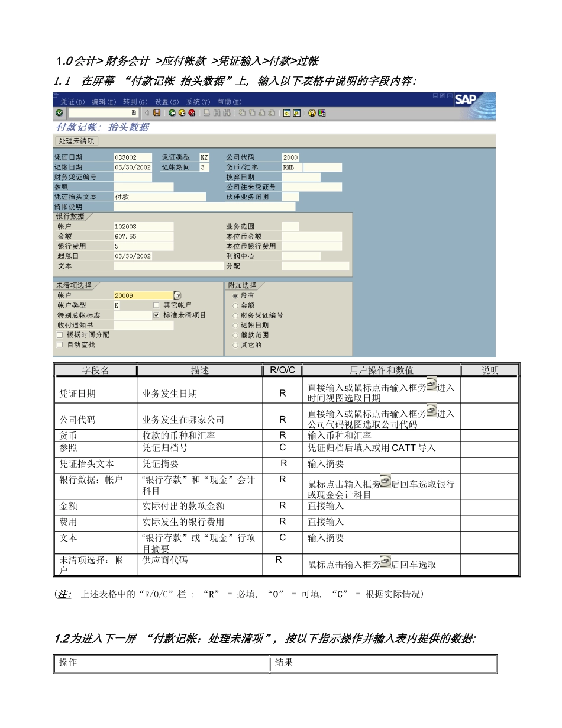
Task: Click the 凭证抬头文本 field containing 付款
Action: 160,197
